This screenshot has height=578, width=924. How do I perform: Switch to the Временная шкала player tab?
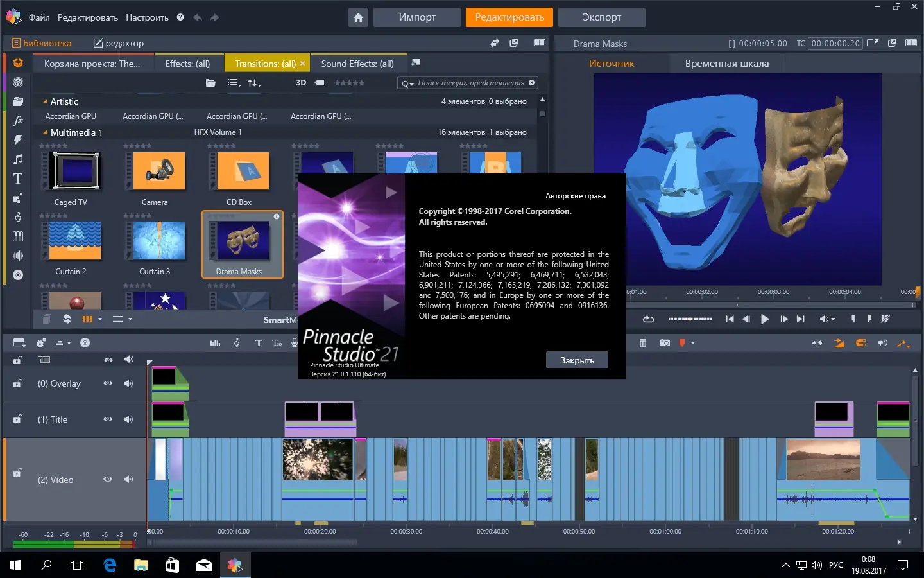[726, 64]
